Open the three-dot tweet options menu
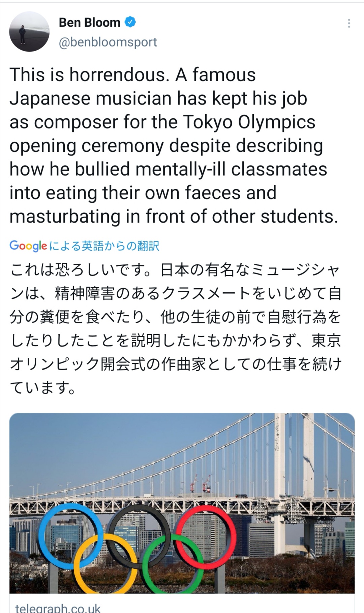The width and height of the screenshot is (364, 613). coord(349,23)
